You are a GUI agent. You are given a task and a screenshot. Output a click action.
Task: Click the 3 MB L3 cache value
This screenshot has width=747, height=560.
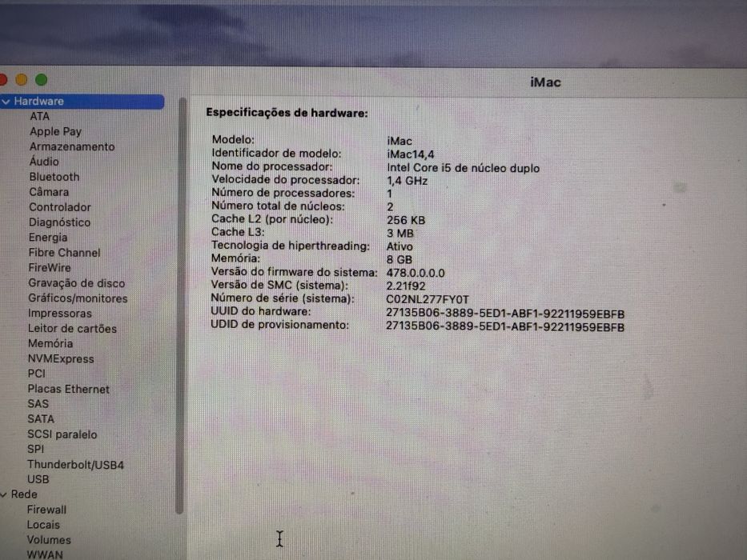(x=400, y=234)
